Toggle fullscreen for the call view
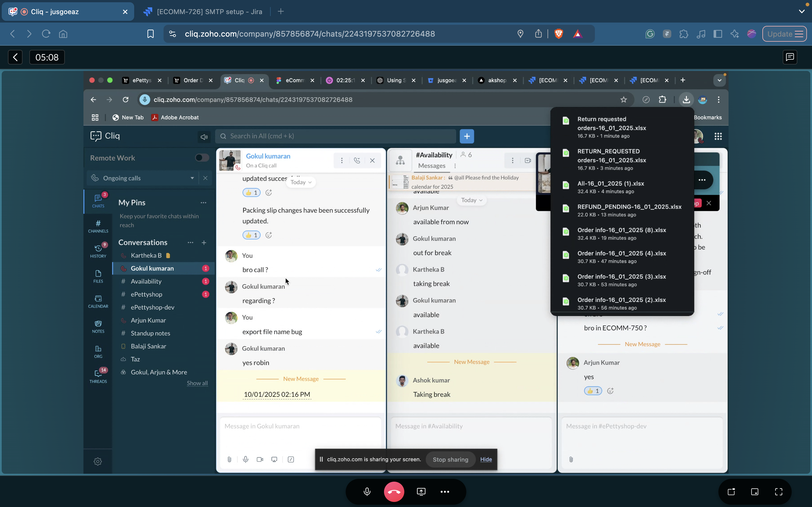This screenshot has height=507, width=812. pyautogui.click(x=778, y=492)
